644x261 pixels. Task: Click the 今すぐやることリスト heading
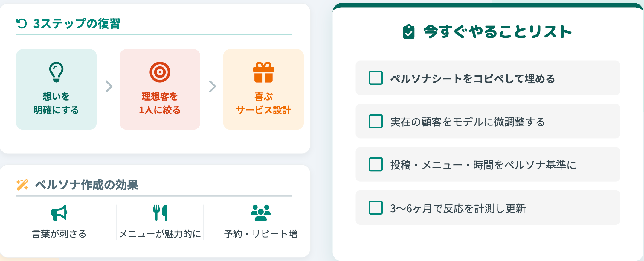[498, 32]
